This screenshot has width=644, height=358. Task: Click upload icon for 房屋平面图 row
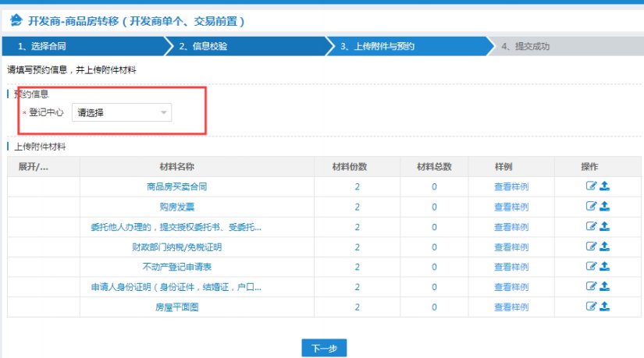(604, 307)
